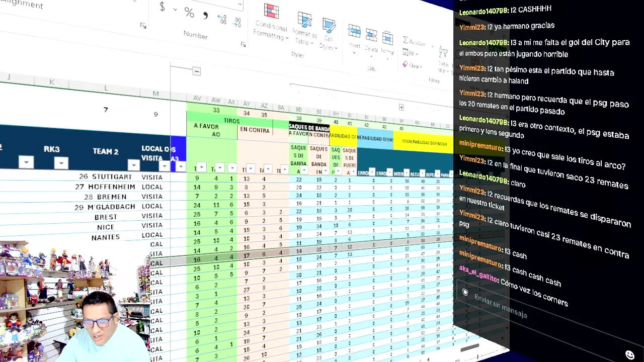Collapse the column group with minus button
Viewport: 644px width, 362px height.
click(197, 71)
